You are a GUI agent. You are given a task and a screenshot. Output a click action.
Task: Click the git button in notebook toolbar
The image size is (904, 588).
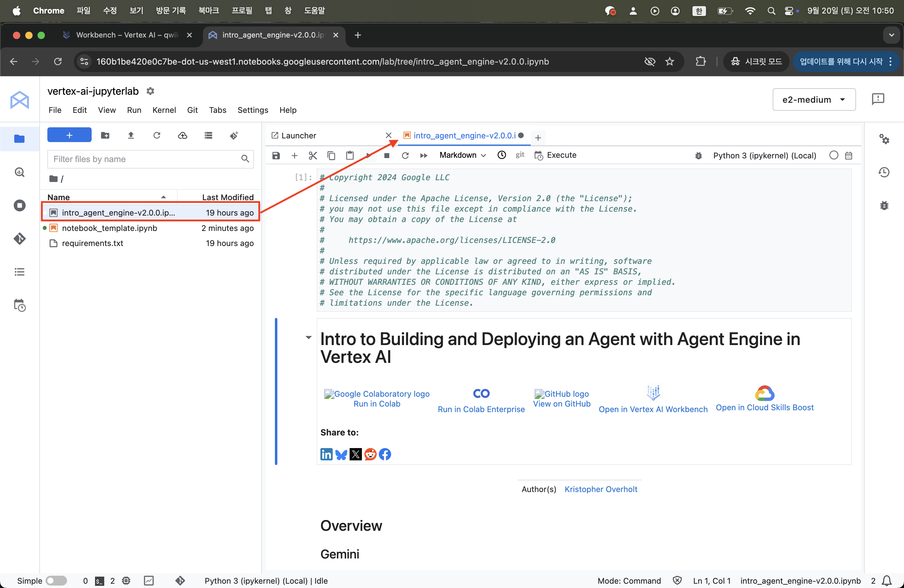520,155
